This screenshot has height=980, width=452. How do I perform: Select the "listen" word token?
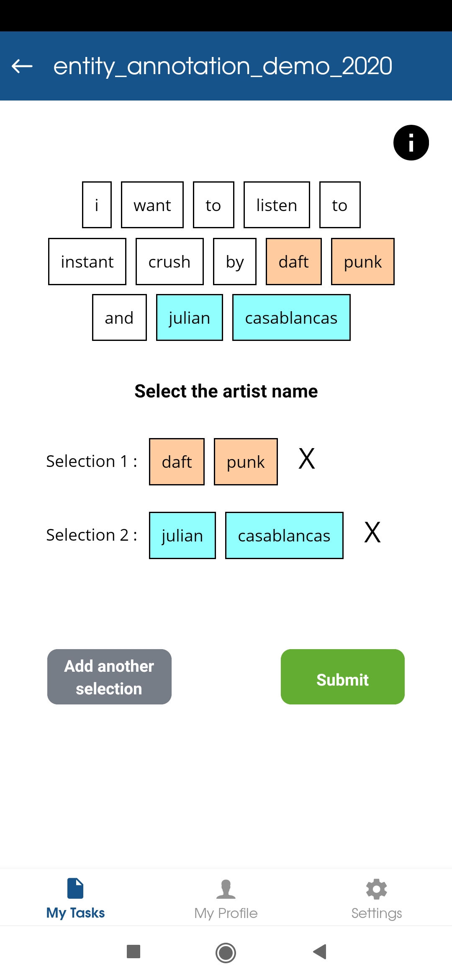tap(277, 205)
